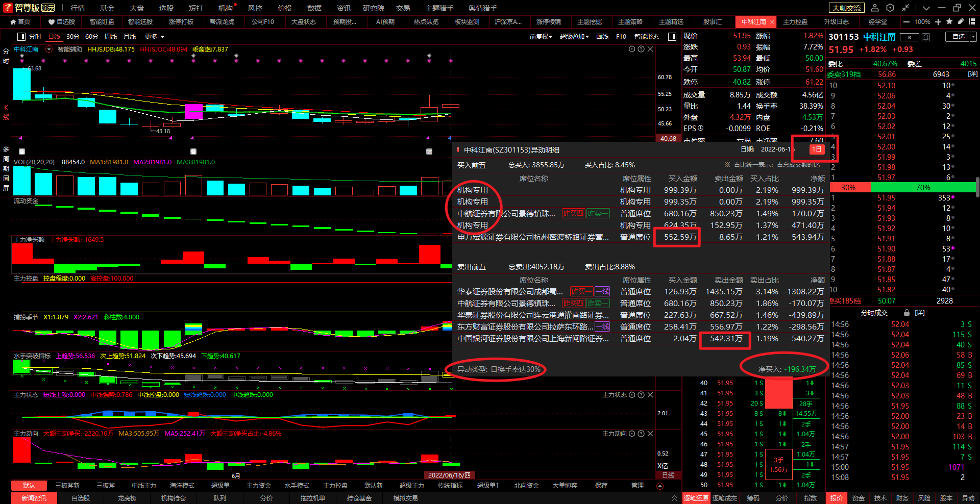Select the 新闻资讯 bottom tab
The image size is (980, 504).
coord(34,498)
